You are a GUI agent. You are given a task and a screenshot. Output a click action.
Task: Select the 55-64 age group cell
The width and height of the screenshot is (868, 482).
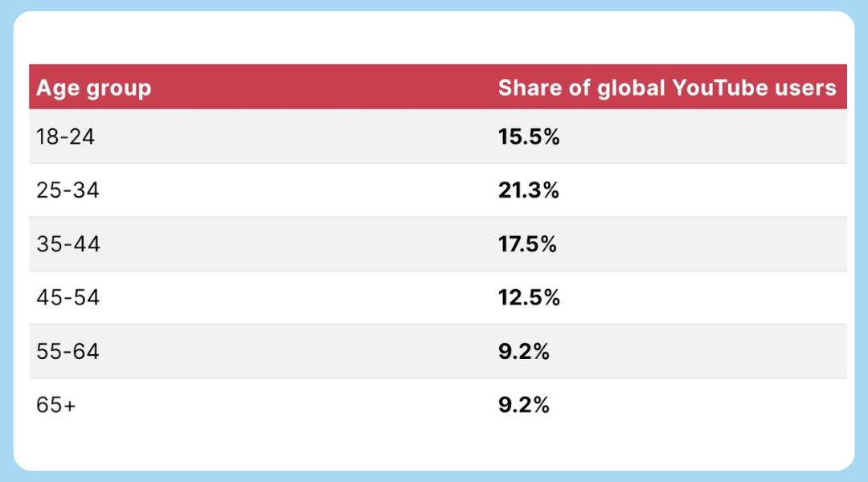point(68,351)
